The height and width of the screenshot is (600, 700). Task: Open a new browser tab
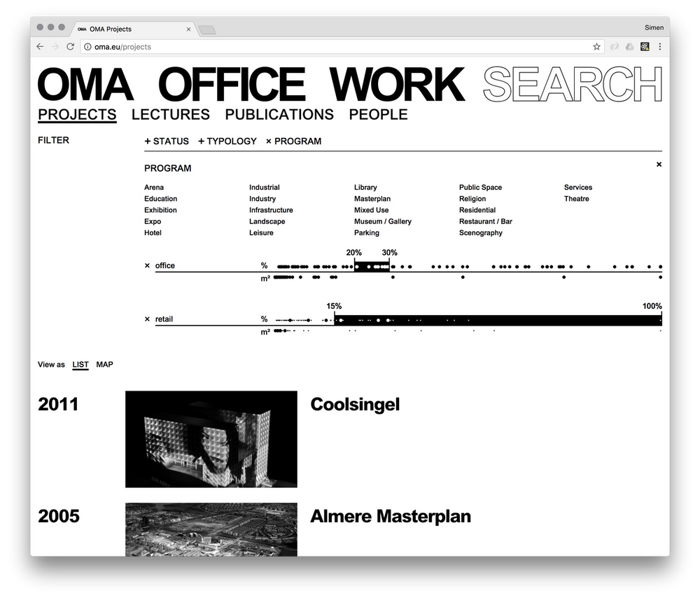coord(207,30)
